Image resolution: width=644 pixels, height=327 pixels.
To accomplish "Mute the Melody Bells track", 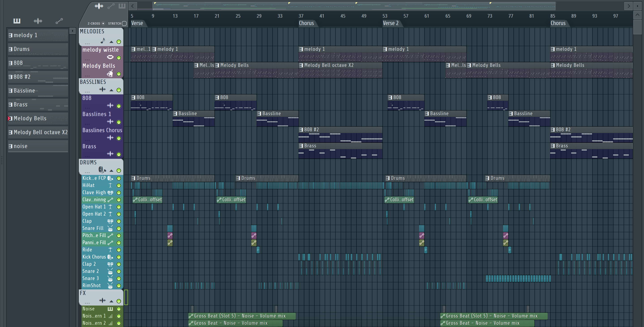I will 119,74.
